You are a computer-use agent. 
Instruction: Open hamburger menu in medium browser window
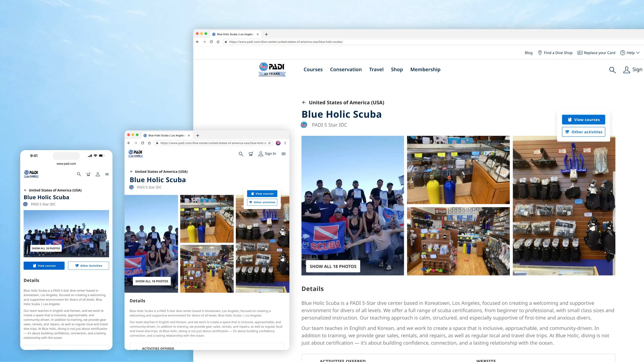point(283,154)
